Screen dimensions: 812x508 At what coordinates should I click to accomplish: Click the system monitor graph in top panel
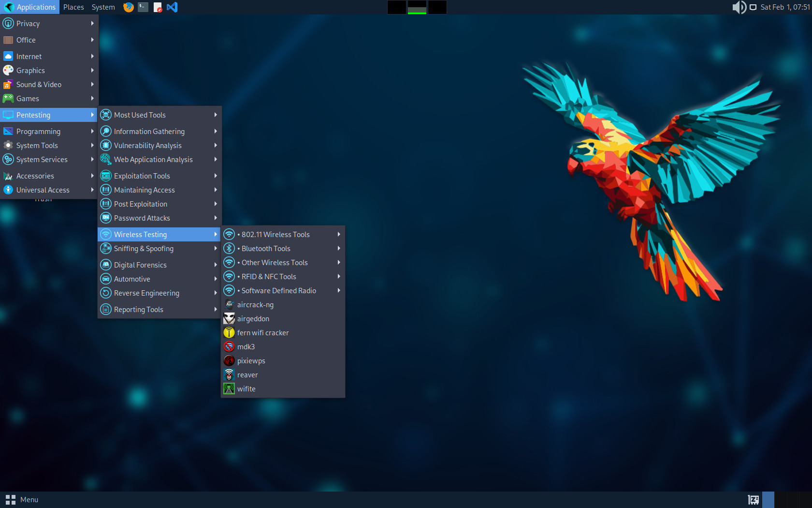[417, 7]
